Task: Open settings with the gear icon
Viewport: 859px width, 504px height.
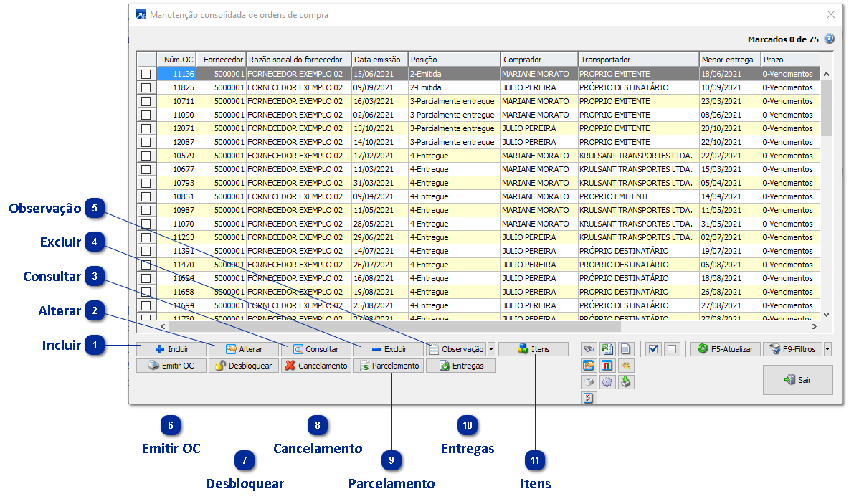Action: point(607,382)
